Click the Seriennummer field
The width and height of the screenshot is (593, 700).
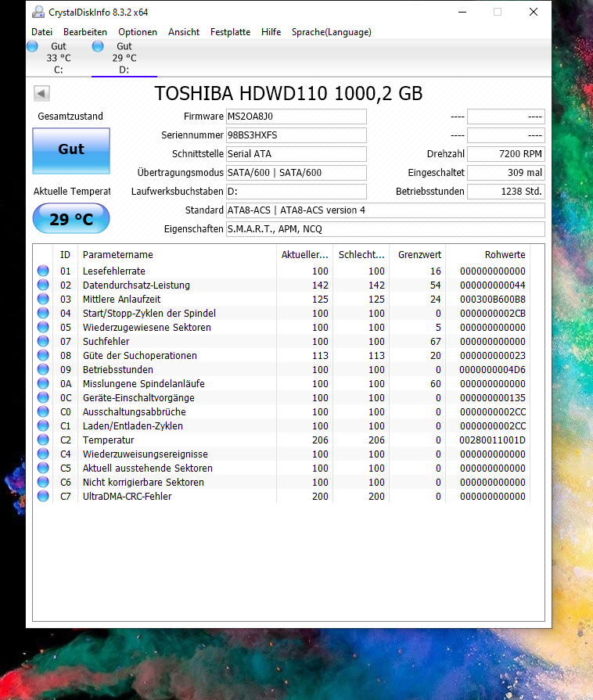pos(296,135)
